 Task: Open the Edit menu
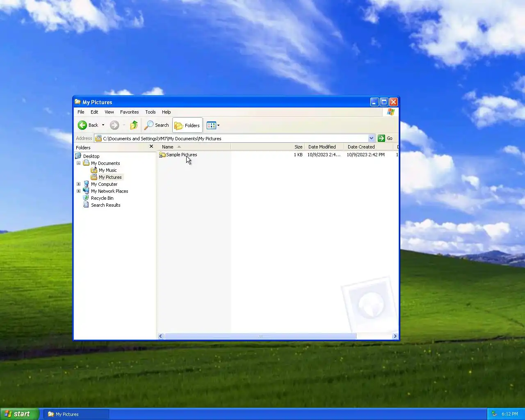tap(94, 112)
